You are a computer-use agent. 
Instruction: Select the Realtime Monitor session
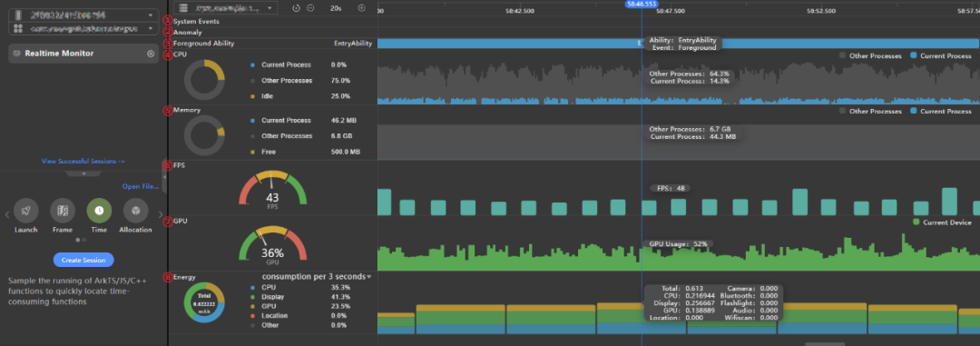click(83, 54)
